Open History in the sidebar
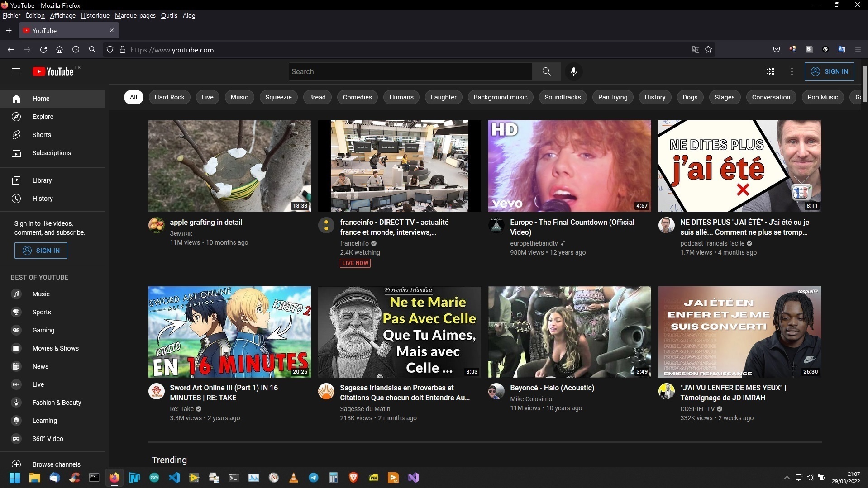The height and width of the screenshot is (488, 868). 52,199
